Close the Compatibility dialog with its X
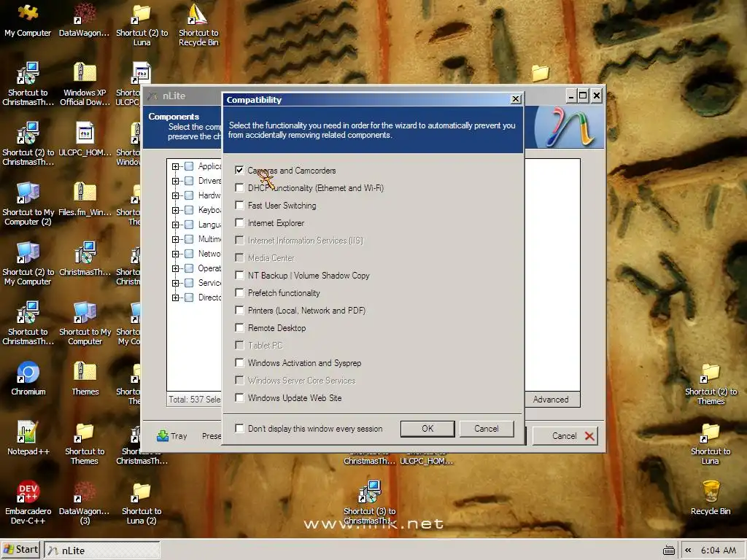The height and width of the screenshot is (560, 747). pyautogui.click(x=516, y=99)
